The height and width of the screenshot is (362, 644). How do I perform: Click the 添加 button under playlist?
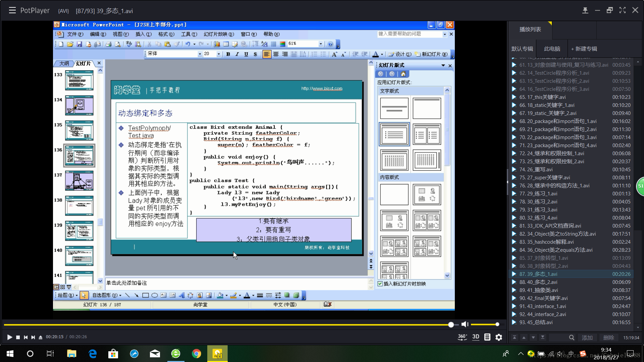pos(587,338)
